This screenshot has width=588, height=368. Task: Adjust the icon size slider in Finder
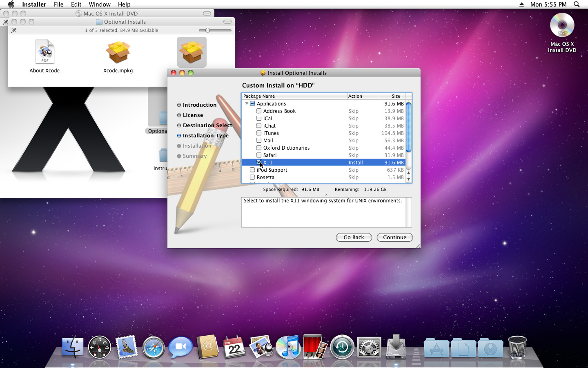[208, 30]
